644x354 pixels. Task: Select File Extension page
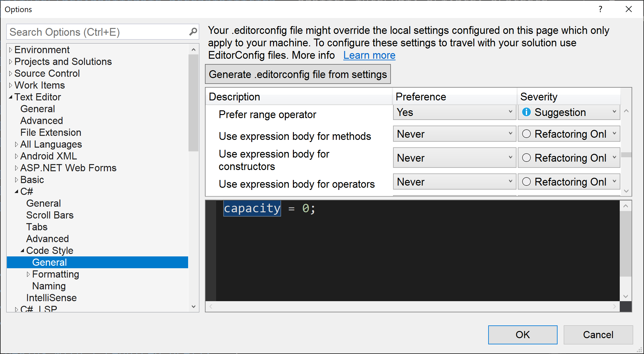click(x=51, y=132)
